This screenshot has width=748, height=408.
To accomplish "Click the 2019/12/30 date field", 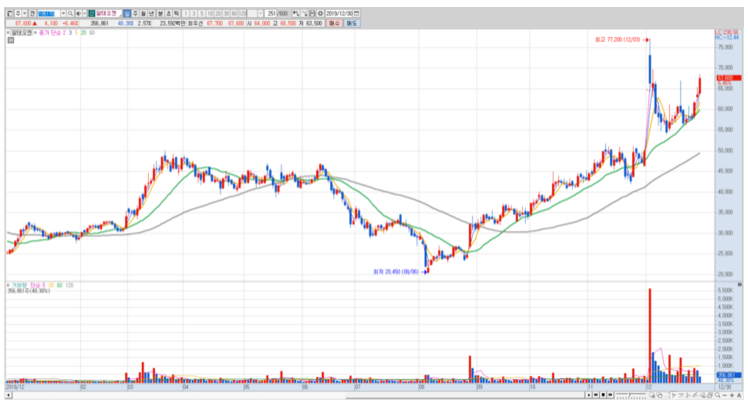I will (338, 13).
